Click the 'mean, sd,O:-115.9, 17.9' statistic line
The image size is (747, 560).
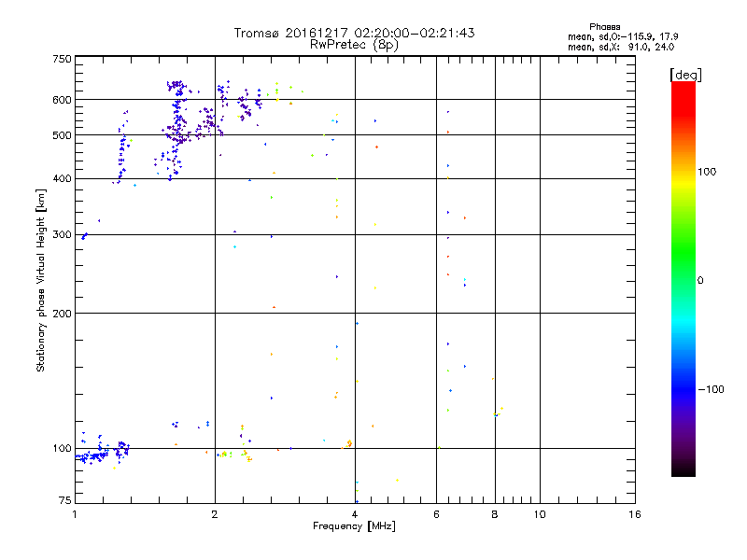click(623, 36)
